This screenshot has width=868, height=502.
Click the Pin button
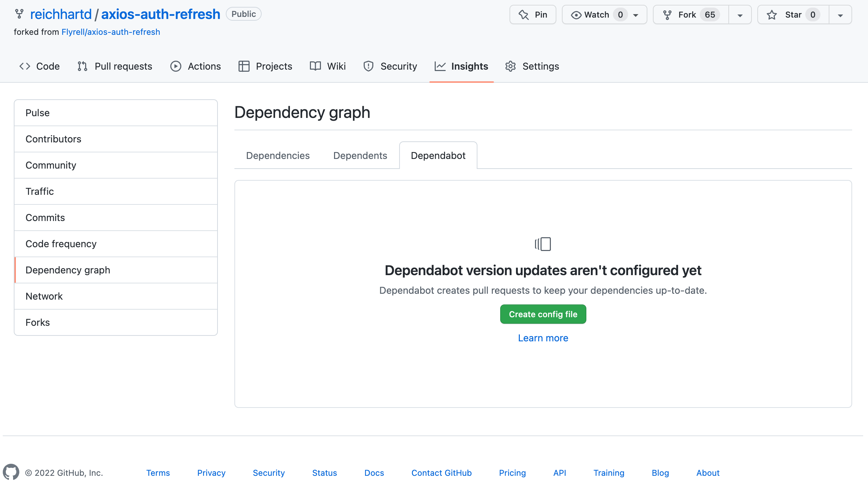[x=533, y=15]
